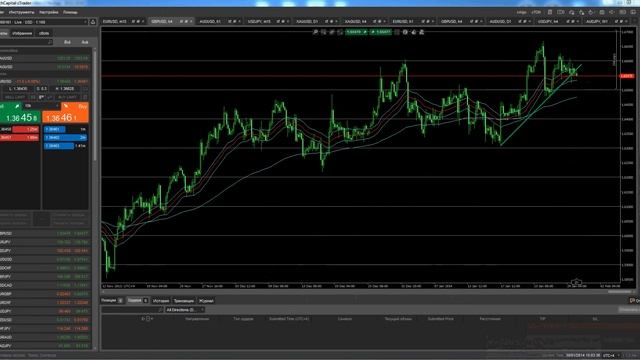This screenshot has width=640, height=360.
Task: Click the calculator icon in top-right toolbar
Action: (550, 12)
